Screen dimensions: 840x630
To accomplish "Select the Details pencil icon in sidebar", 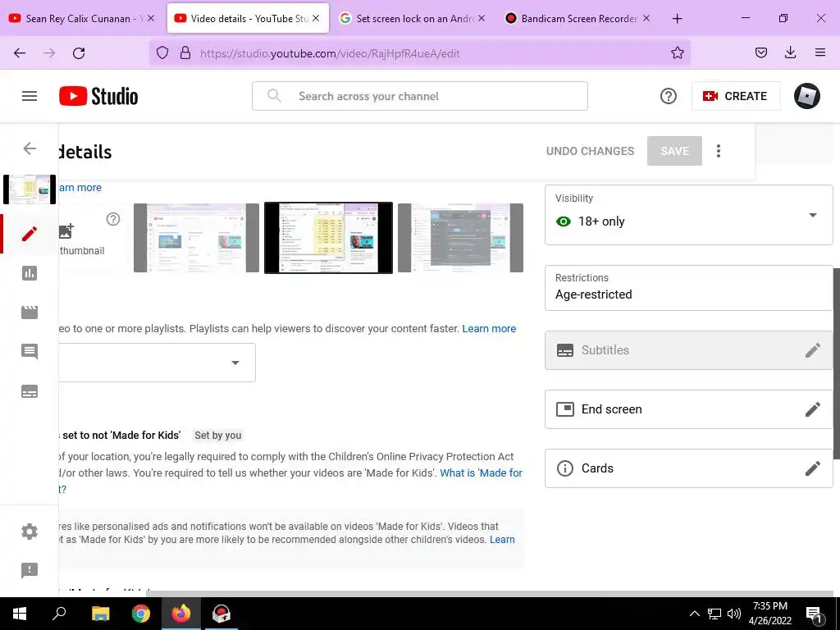I will [30, 234].
